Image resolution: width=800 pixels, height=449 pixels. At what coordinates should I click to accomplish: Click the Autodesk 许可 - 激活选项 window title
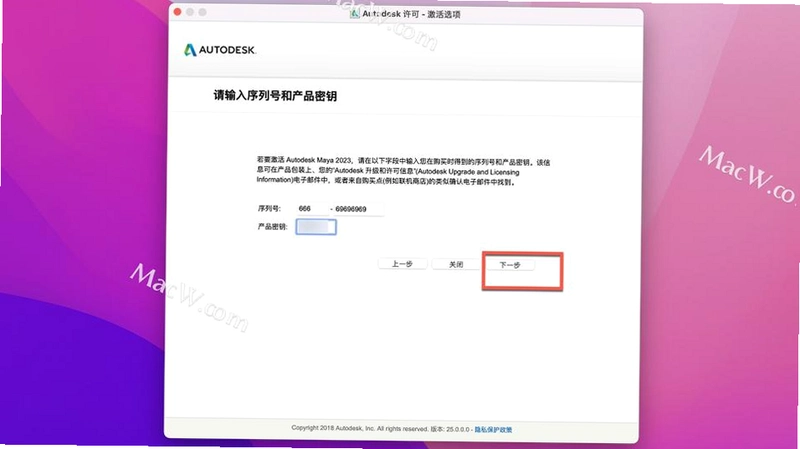411,14
